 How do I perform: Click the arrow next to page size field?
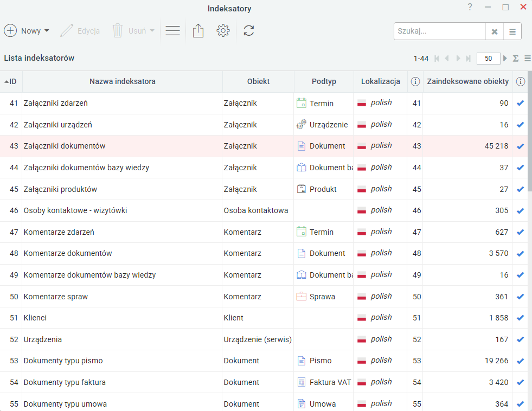(x=505, y=59)
